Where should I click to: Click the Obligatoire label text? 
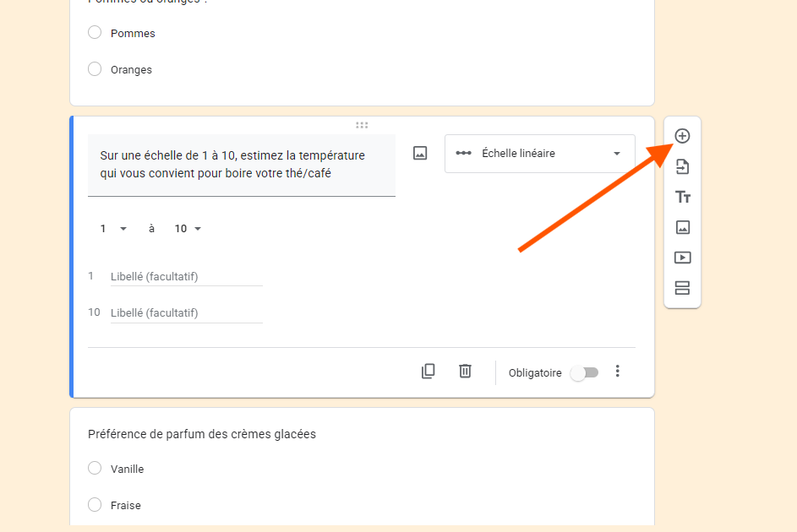pyautogui.click(x=535, y=372)
